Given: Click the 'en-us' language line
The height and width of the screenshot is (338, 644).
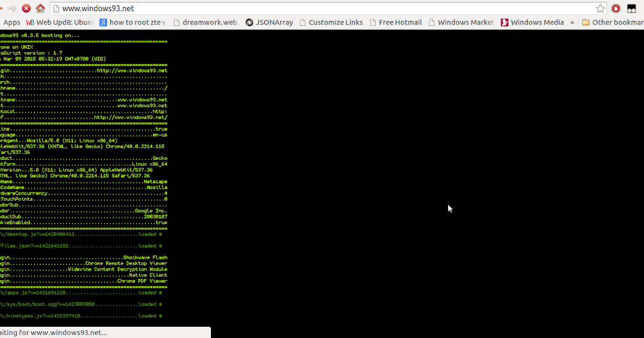Looking at the screenshot, I should [x=84, y=135].
